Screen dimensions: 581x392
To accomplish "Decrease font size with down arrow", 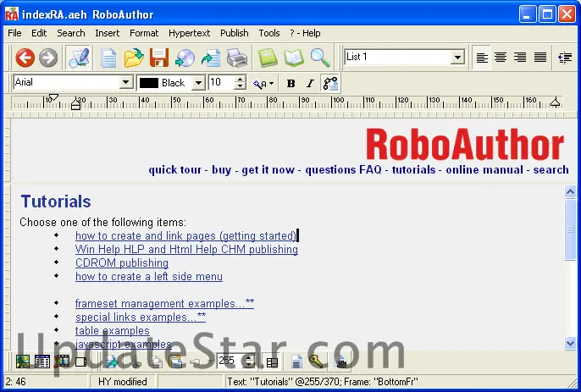I will coord(241,86).
